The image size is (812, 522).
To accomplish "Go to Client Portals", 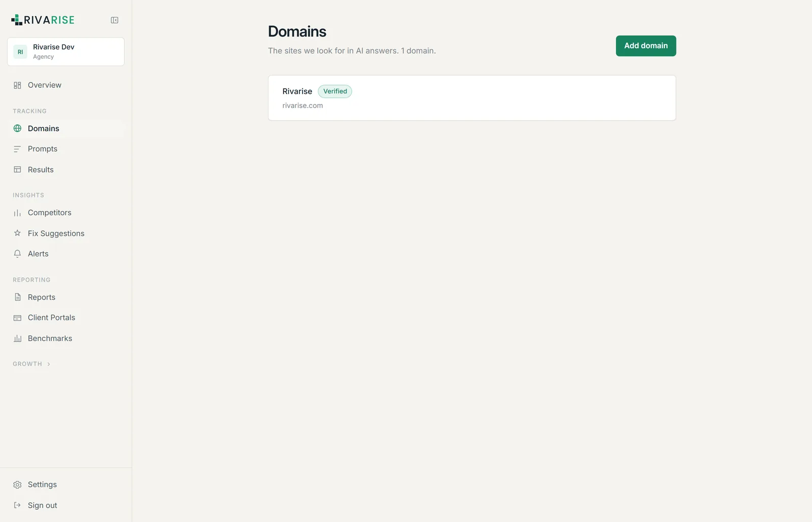I will click(x=66, y=318).
